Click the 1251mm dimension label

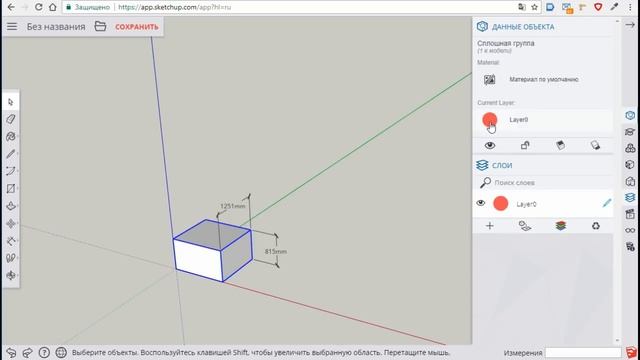(233, 206)
